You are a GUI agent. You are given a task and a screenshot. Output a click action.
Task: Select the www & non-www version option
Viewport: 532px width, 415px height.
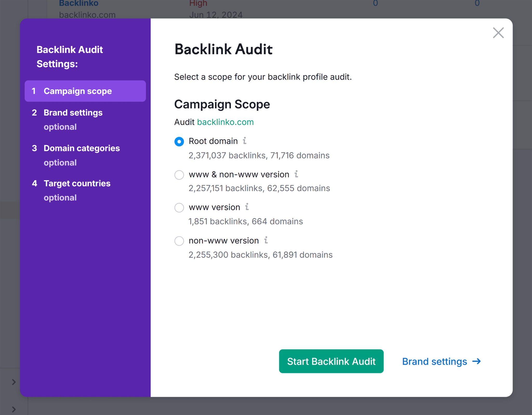180,175
